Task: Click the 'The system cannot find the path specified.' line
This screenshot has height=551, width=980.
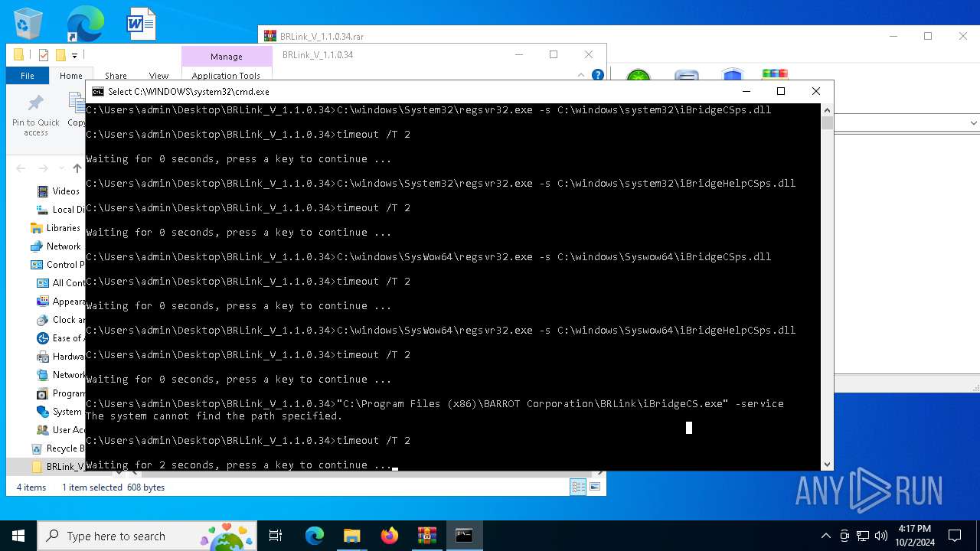Action: [x=214, y=416]
